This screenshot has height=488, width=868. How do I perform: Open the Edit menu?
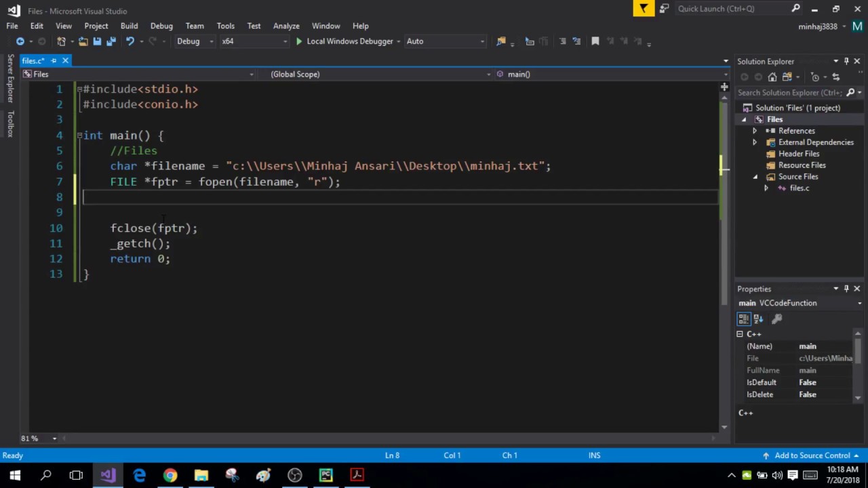pyautogui.click(x=37, y=26)
